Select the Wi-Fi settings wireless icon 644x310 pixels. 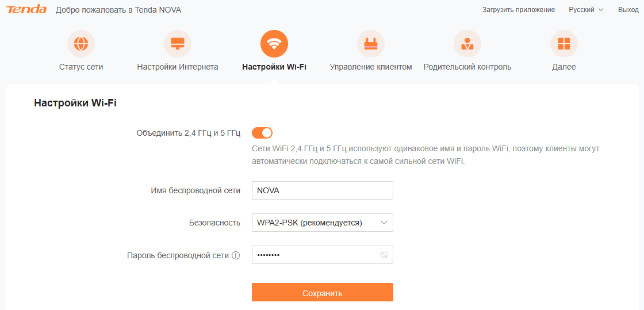pyautogui.click(x=274, y=44)
